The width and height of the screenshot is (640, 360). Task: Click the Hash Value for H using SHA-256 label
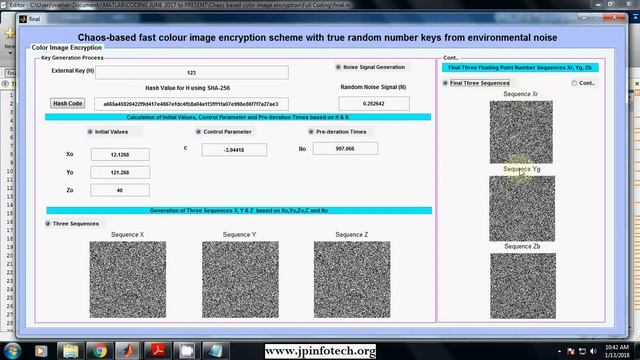pos(188,88)
